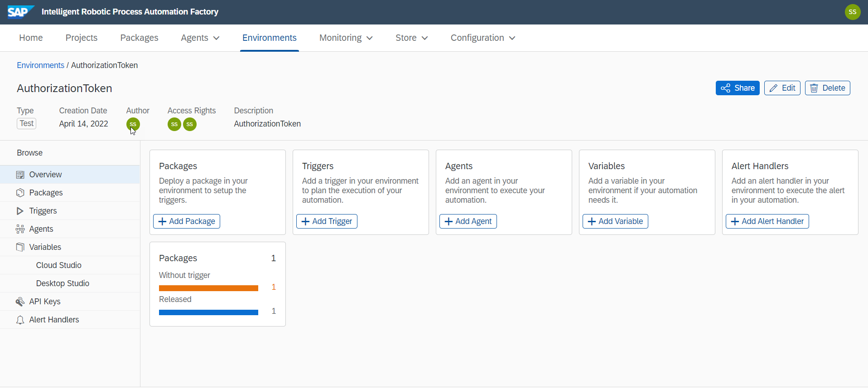Click the Author SS avatar
Screen dimensions: 868x390
pyautogui.click(x=133, y=124)
